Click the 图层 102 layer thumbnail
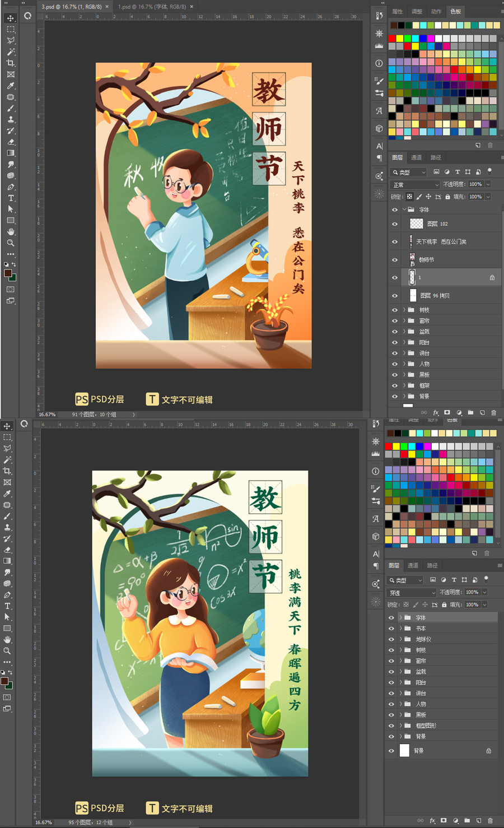The image size is (504, 828). (x=417, y=224)
